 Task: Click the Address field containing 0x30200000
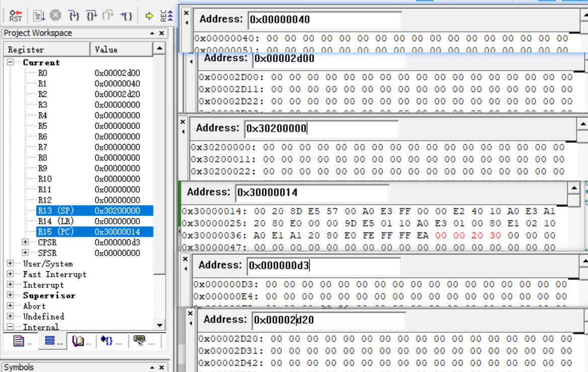pos(321,129)
